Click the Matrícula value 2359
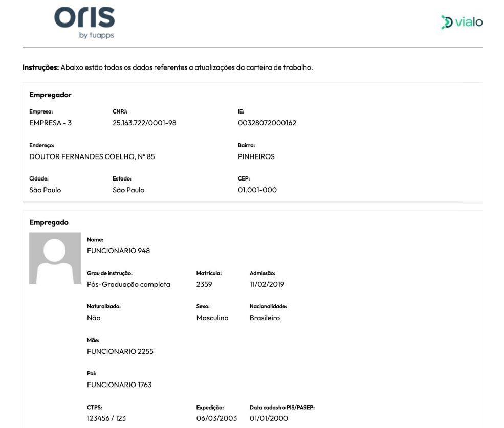 pos(204,284)
